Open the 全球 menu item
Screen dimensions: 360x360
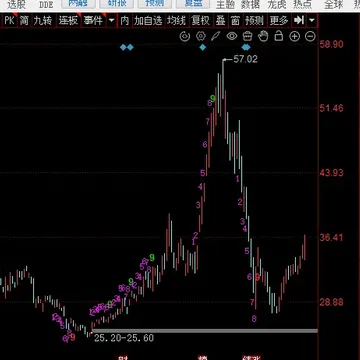334,4
